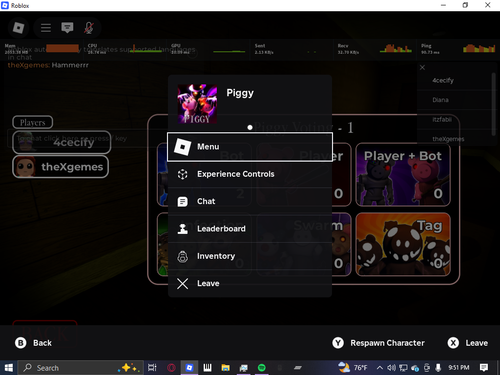Click the network tray icon
This screenshot has height=375, width=500.
click(403, 368)
